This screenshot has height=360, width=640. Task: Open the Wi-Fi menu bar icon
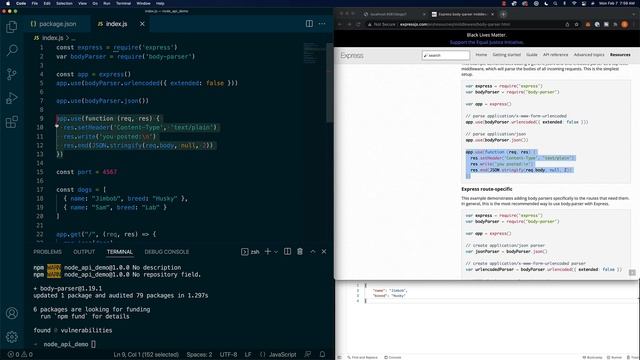click(x=574, y=3)
